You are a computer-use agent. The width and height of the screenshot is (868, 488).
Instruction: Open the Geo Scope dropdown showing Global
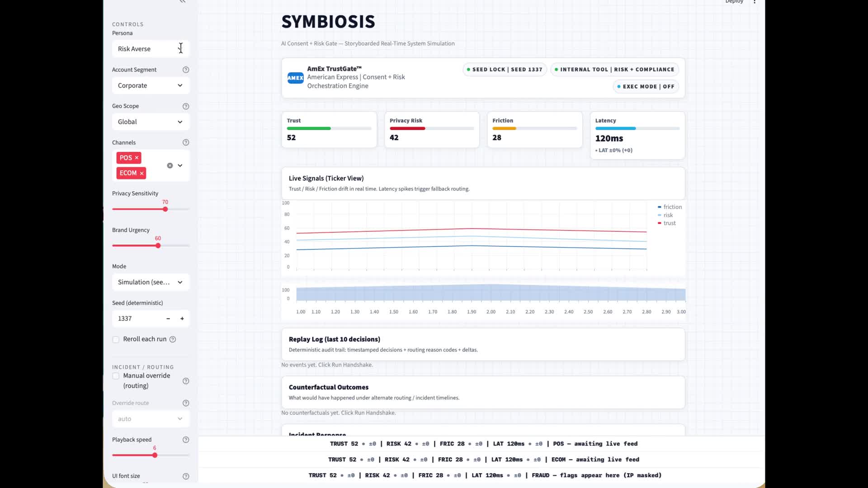click(151, 122)
